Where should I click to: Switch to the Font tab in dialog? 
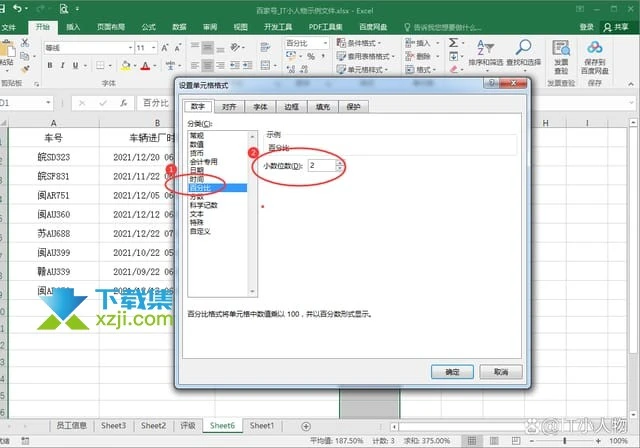click(x=260, y=107)
